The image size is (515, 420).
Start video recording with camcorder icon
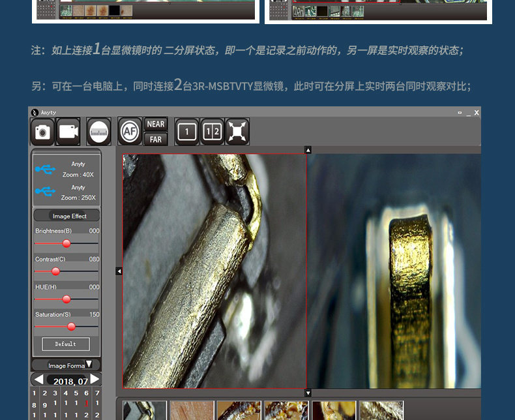68,132
